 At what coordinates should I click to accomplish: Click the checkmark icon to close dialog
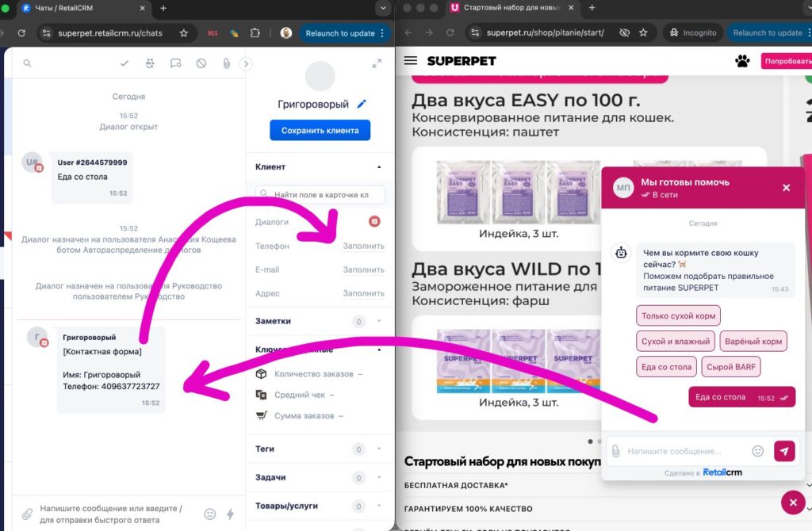click(x=124, y=63)
